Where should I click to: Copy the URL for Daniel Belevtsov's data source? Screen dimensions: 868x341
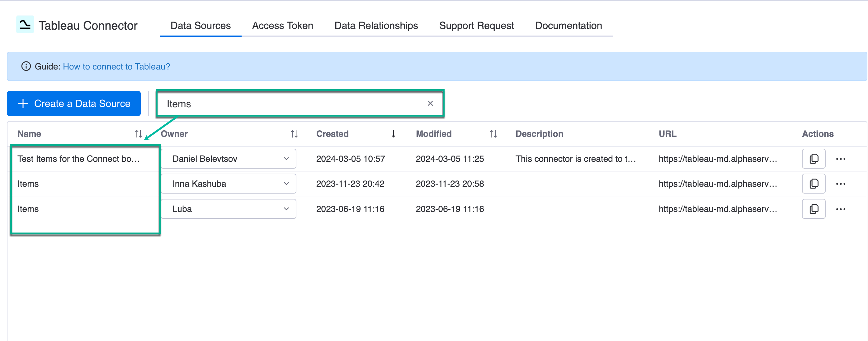pyautogui.click(x=814, y=159)
